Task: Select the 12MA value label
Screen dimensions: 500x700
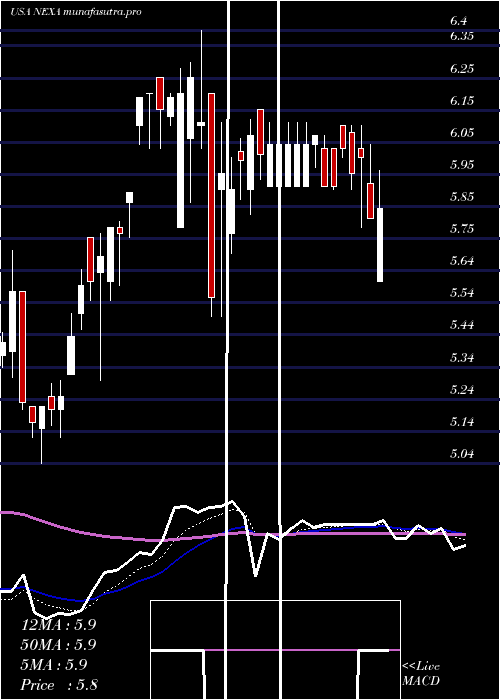Action: pos(58,625)
